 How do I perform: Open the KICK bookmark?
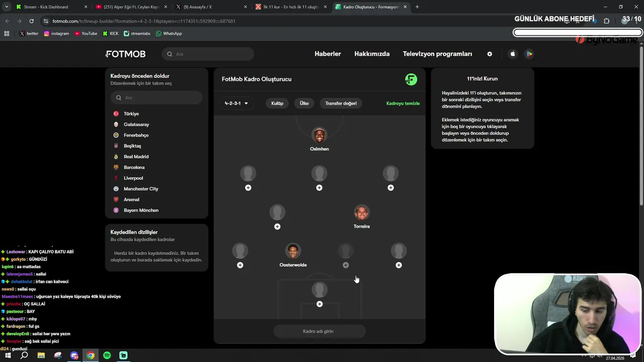tap(111, 34)
